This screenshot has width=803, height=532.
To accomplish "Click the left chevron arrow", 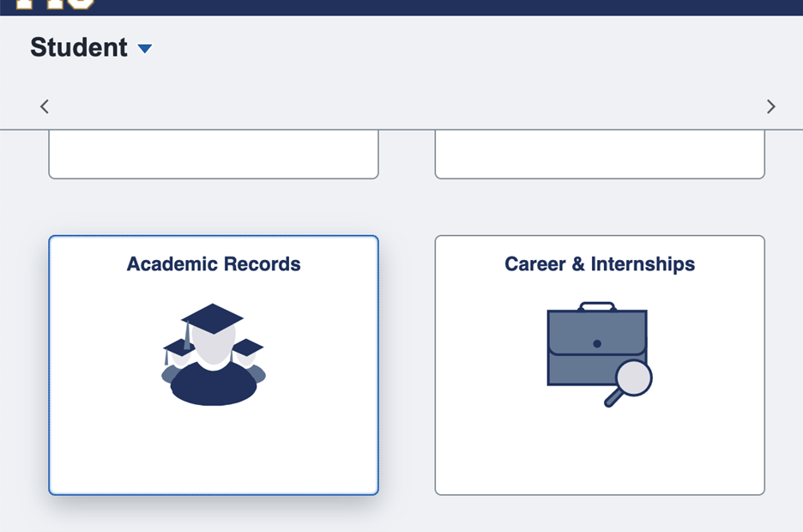I will 44,106.
